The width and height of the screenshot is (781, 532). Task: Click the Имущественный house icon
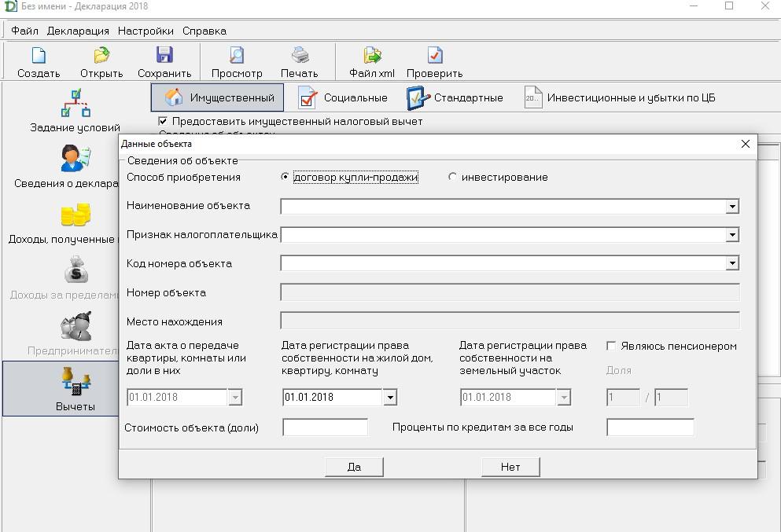click(174, 97)
